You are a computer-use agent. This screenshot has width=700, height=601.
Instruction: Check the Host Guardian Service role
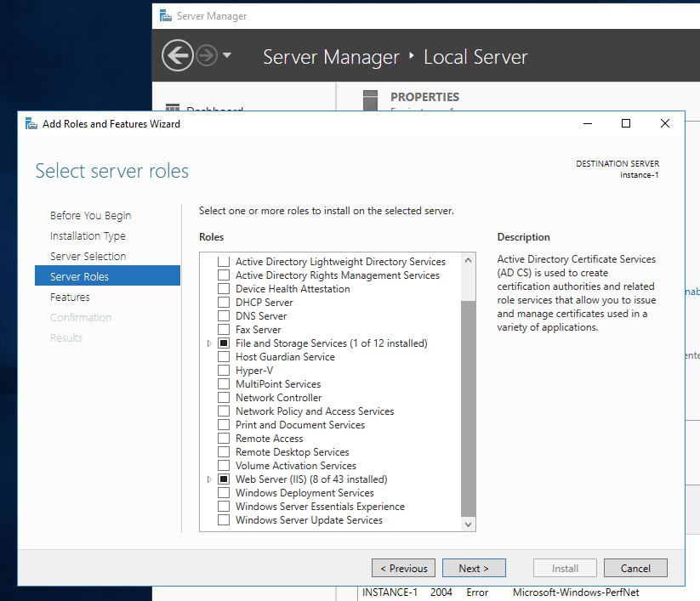point(224,356)
